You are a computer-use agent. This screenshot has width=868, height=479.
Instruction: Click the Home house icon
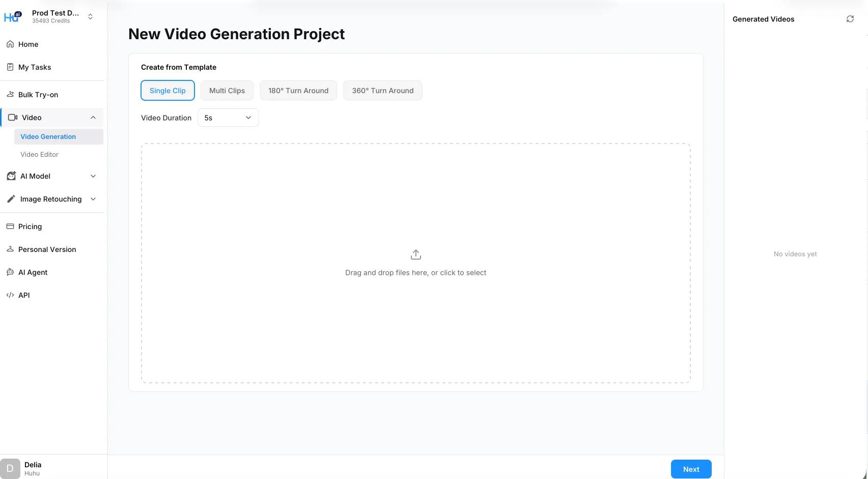click(x=10, y=44)
